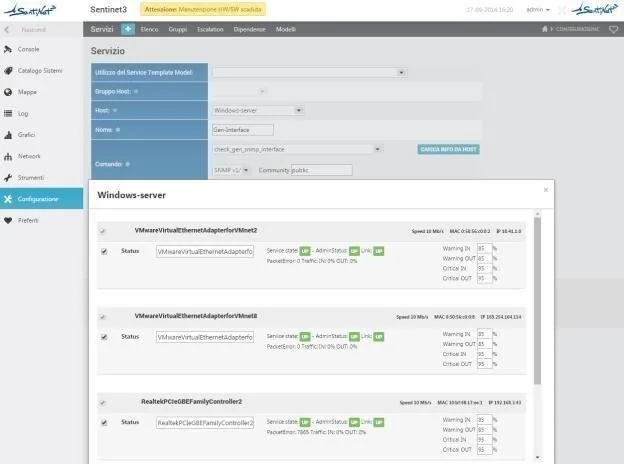The width and height of the screenshot is (624, 464).
Task: Click the CARICA INFO DA HOST button
Action: point(448,149)
